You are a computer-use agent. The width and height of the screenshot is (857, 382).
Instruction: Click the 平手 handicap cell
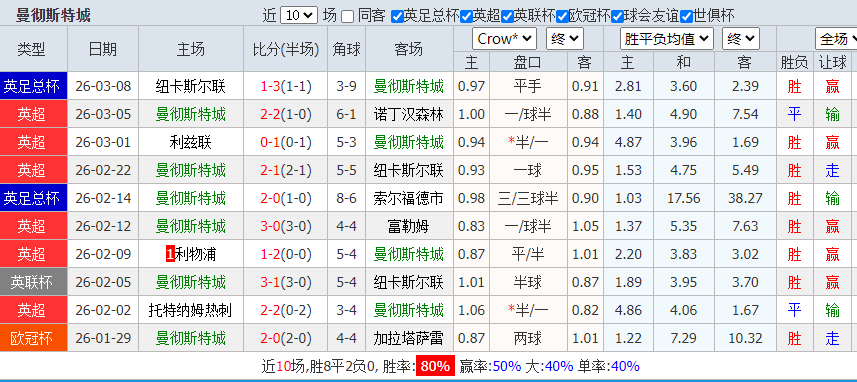[528, 86]
